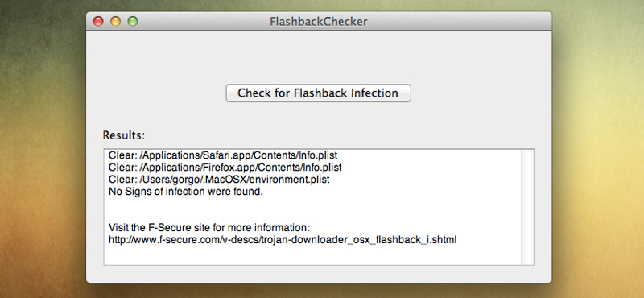Click the Results label

click(124, 135)
